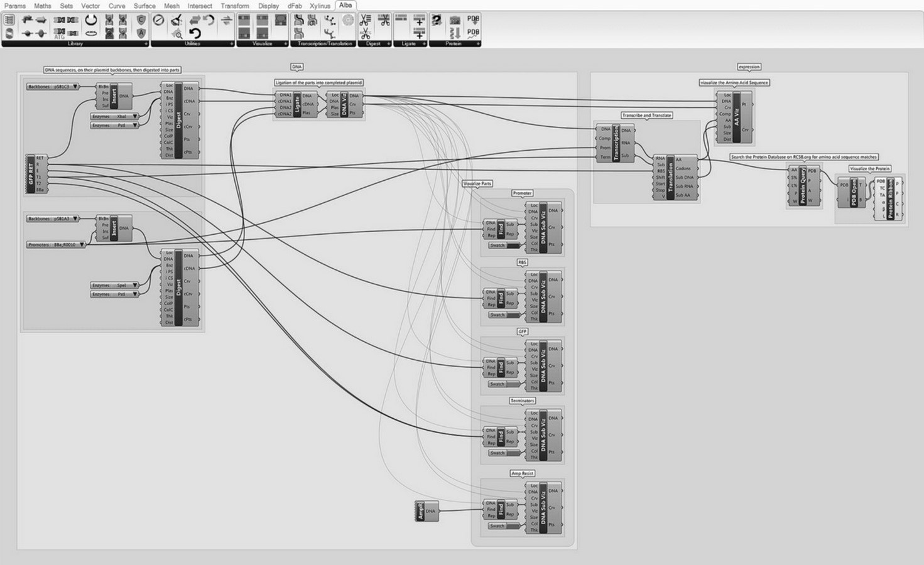Select the GFP RET component node
The image size is (924, 565).
(x=36, y=173)
